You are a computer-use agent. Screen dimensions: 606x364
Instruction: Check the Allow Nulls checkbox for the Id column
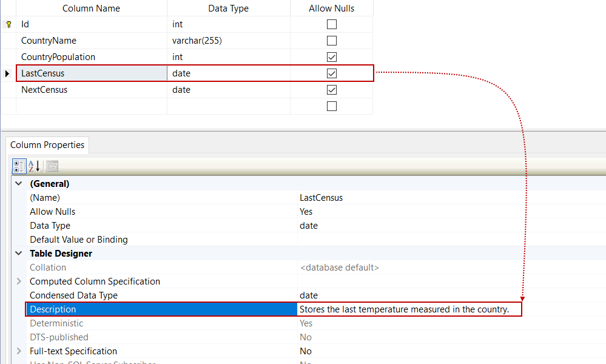pyautogui.click(x=331, y=24)
